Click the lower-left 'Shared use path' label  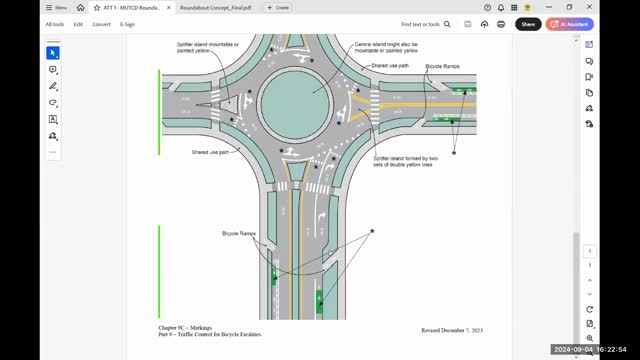(x=210, y=152)
